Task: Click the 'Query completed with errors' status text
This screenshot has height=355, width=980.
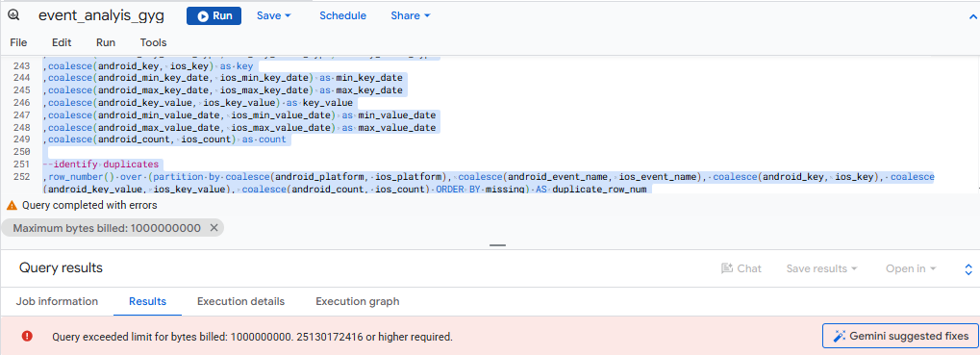Action: [90, 205]
